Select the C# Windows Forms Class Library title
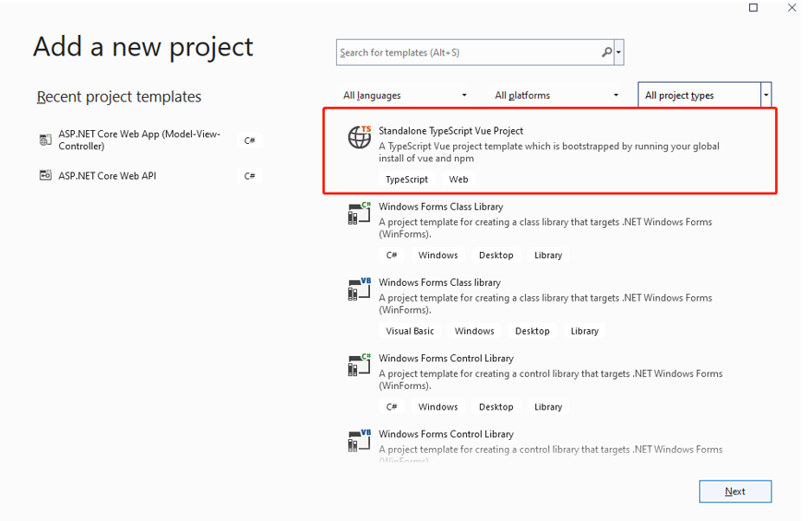812x521 pixels. click(x=441, y=207)
